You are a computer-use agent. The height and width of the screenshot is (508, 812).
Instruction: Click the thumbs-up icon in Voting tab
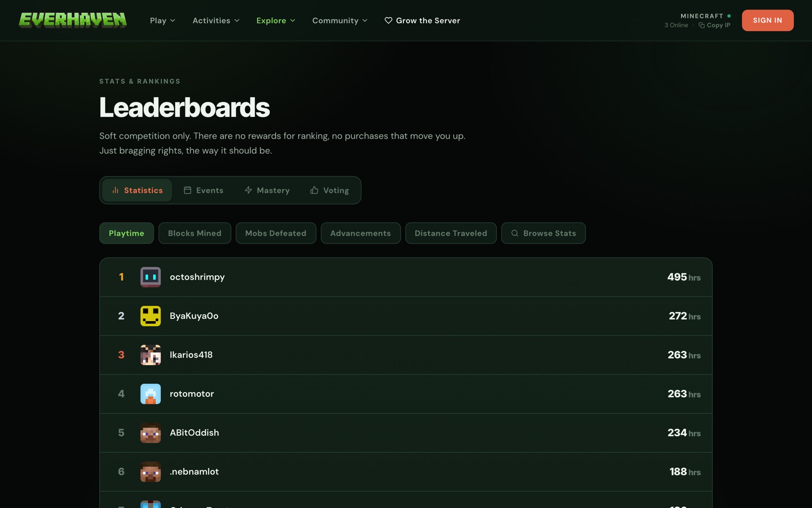pyautogui.click(x=314, y=190)
